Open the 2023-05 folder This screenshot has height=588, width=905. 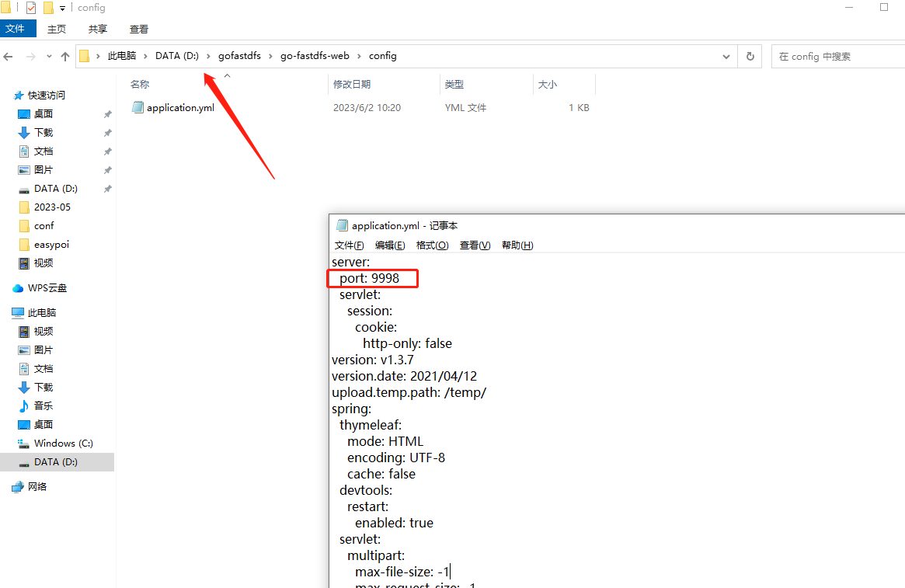click(52, 207)
